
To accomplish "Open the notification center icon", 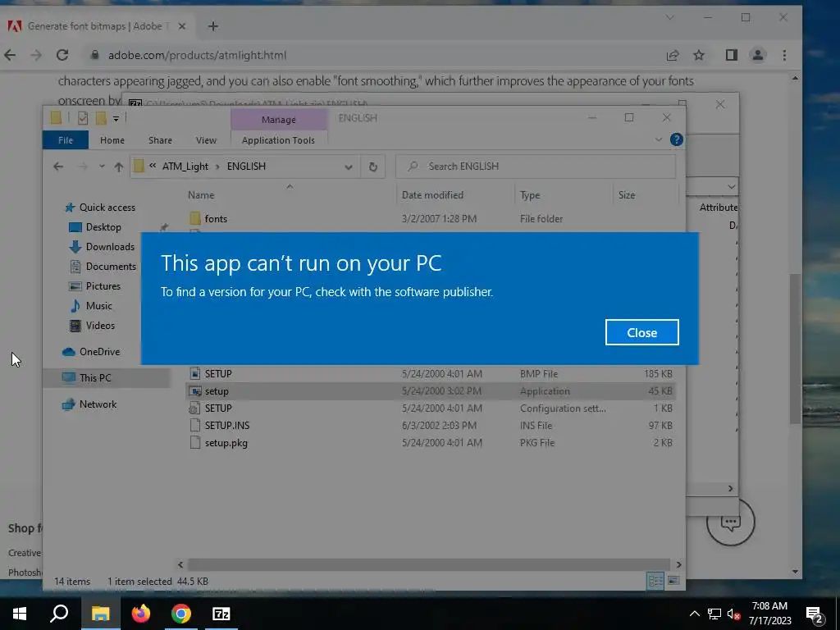I will 815,614.
